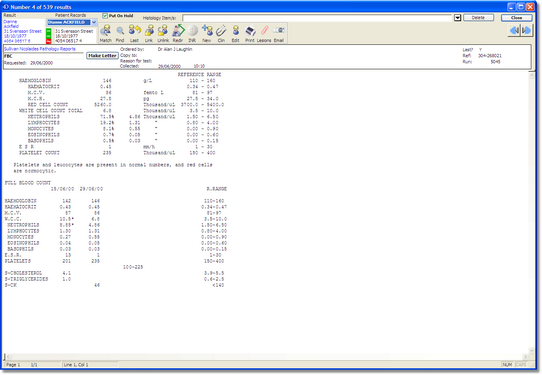This screenshot has height=375, width=542.
Task: Click the Link result icon
Action: pos(149,34)
